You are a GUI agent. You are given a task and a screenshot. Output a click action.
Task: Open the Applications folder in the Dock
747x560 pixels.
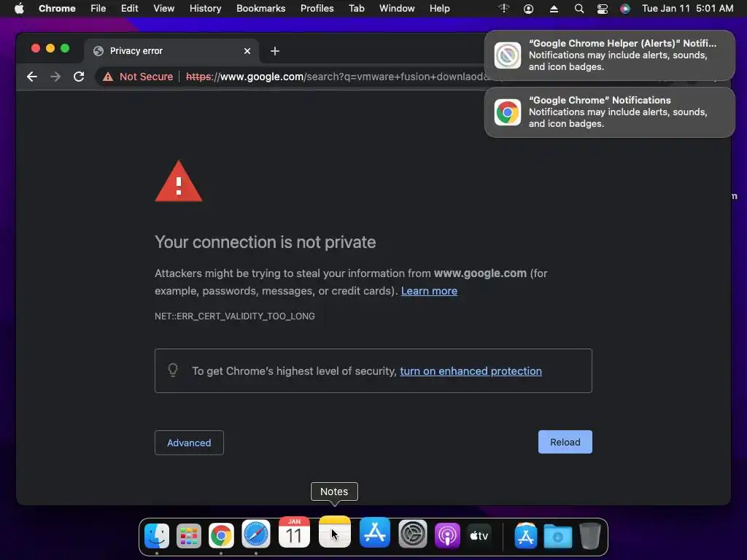(526, 536)
